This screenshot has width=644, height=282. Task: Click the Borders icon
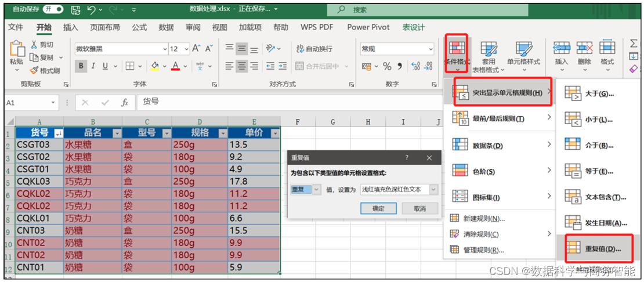pyautogui.click(x=130, y=66)
